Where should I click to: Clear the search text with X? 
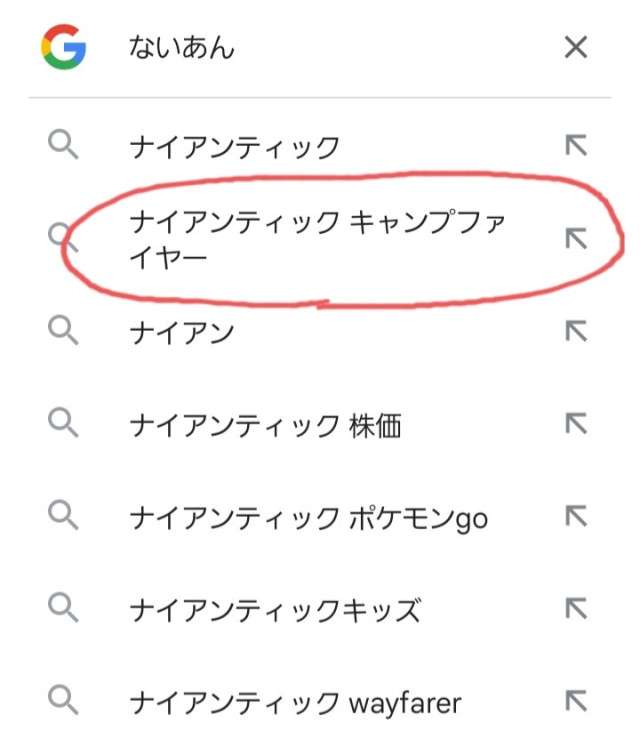(576, 47)
